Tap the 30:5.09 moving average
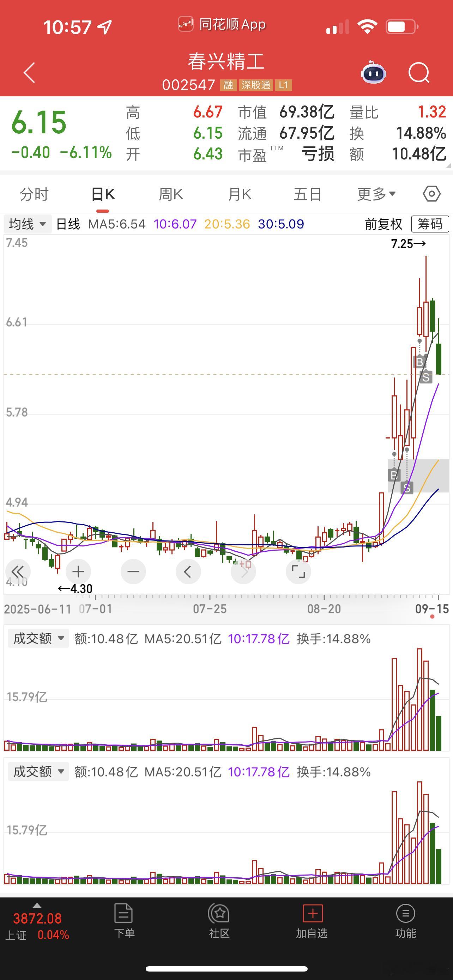This screenshot has height=980, width=453. coord(281,224)
